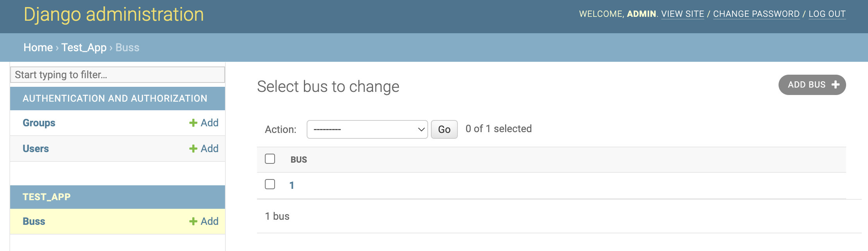
Task: Toggle the select-all checkbox in BUS header
Action: [x=270, y=159]
